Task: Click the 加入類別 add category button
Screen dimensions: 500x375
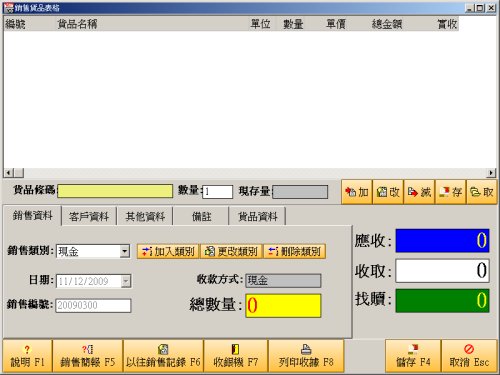Action: [x=168, y=251]
